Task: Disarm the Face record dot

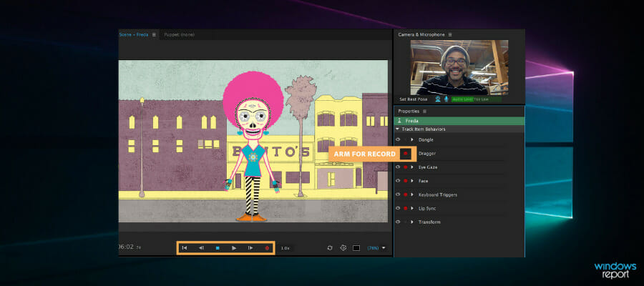Action: [x=406, y=181]
